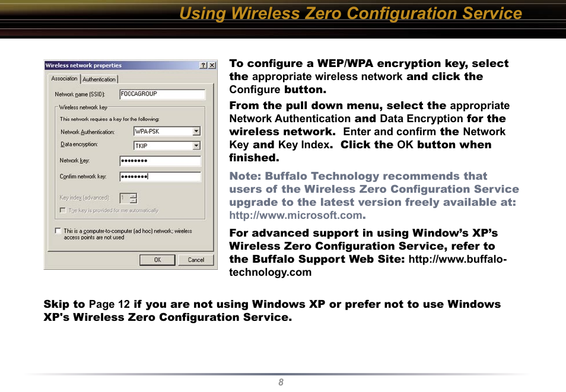Click the Key index stepper arrows
Viewport: 566px width, 392px height.
133,198
